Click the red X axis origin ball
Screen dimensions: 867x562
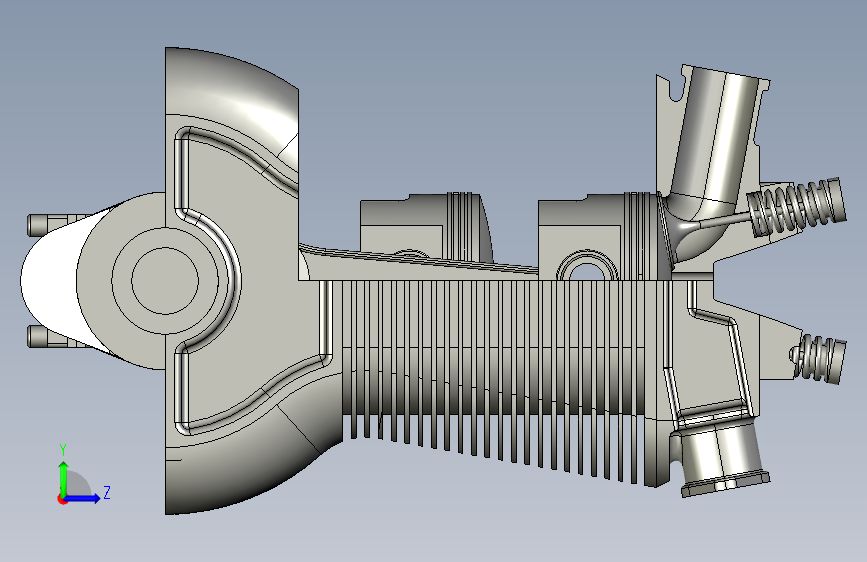click(61, 500)
